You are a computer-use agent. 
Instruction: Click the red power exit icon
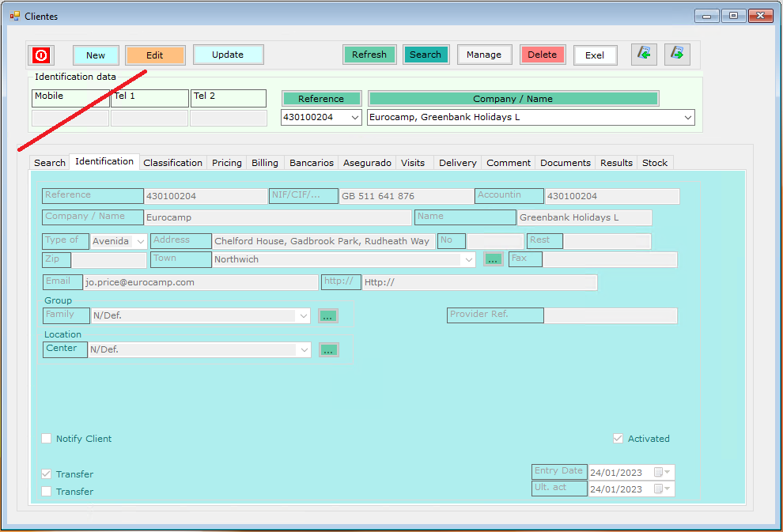coord(41,55)
